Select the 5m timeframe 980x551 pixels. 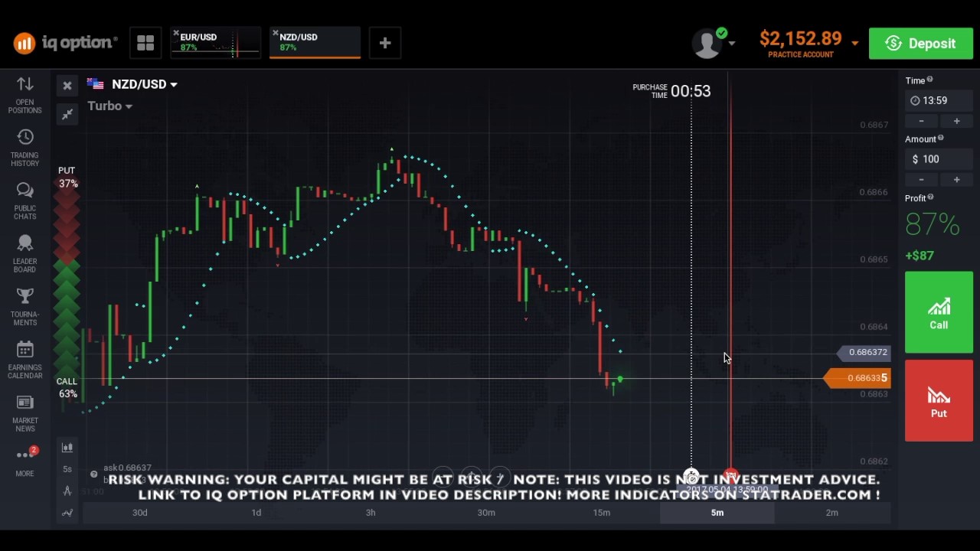(717, 513)
